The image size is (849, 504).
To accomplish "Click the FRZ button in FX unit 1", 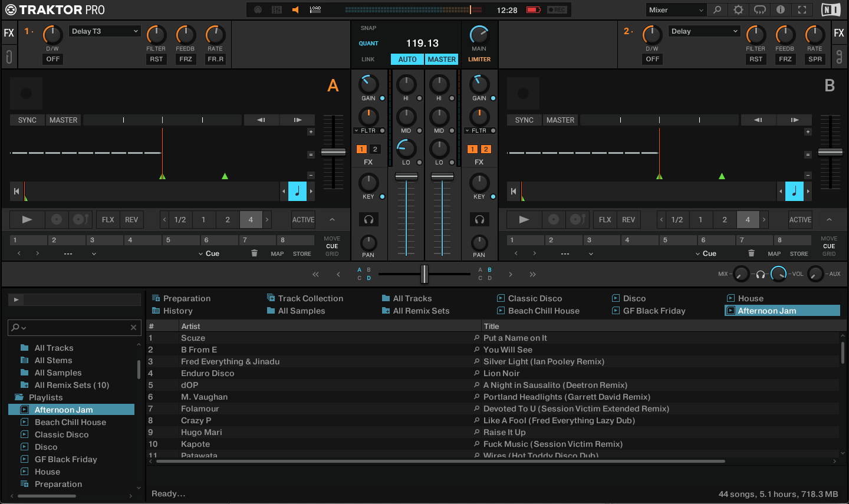I will (186, 59).
